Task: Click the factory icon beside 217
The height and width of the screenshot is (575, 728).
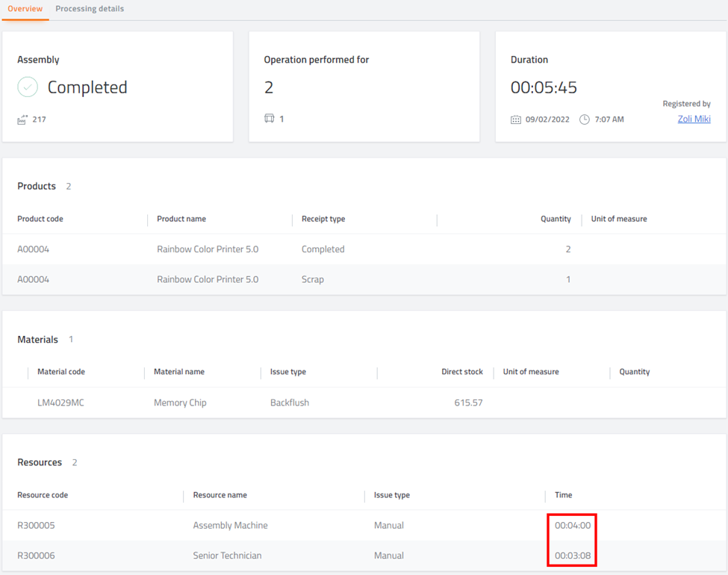Action: [x=22, y=119]
